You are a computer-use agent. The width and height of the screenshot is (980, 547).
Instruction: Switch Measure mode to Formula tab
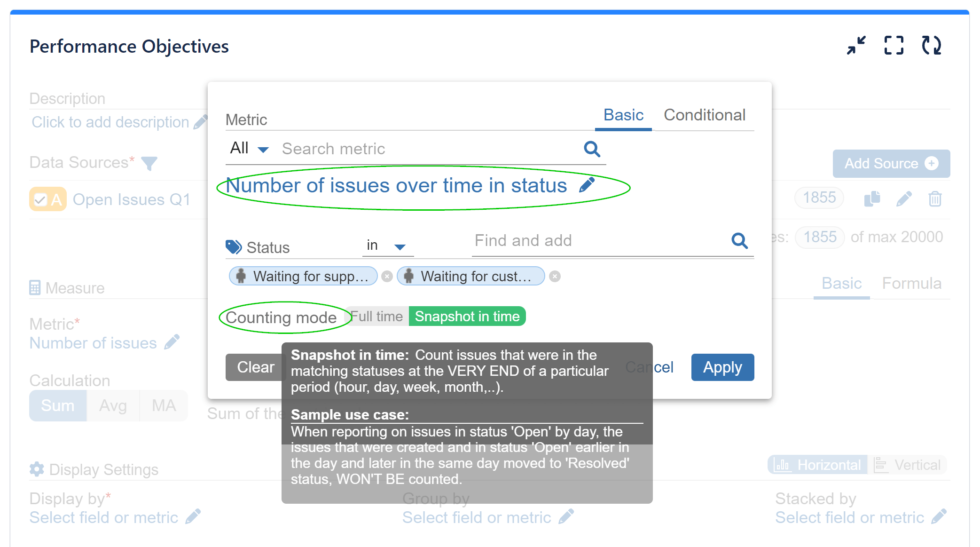[911, 283]
